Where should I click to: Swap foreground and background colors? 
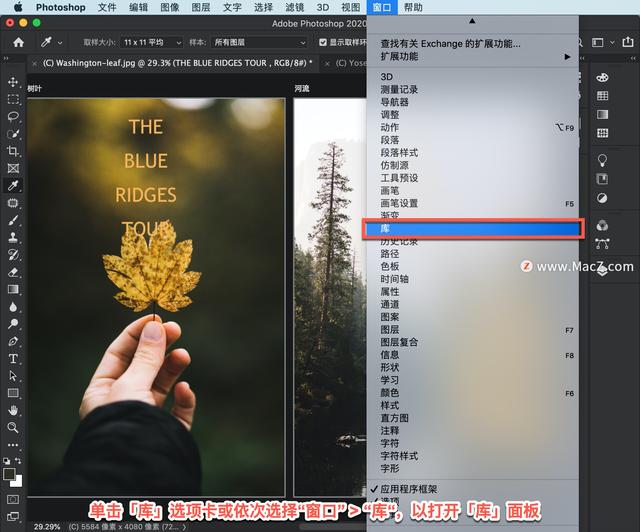pyautogui.click(x=19, y=462)
